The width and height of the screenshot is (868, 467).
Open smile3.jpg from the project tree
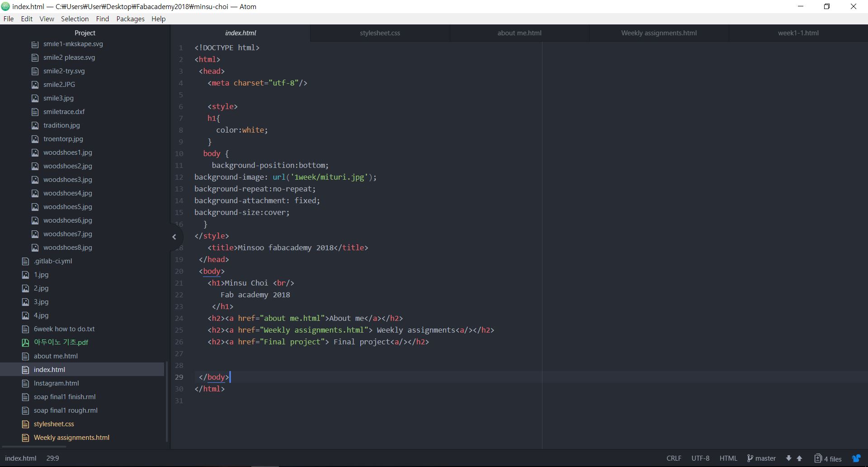(x=58, y=98)
